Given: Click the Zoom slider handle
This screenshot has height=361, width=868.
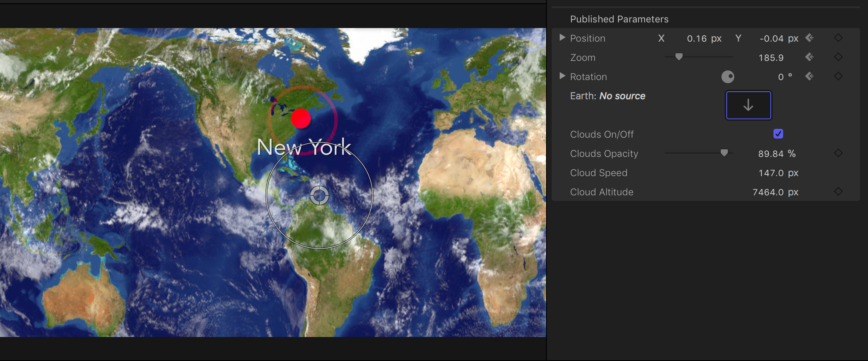Looking at the screenshot, I should [x=679, y=57].
